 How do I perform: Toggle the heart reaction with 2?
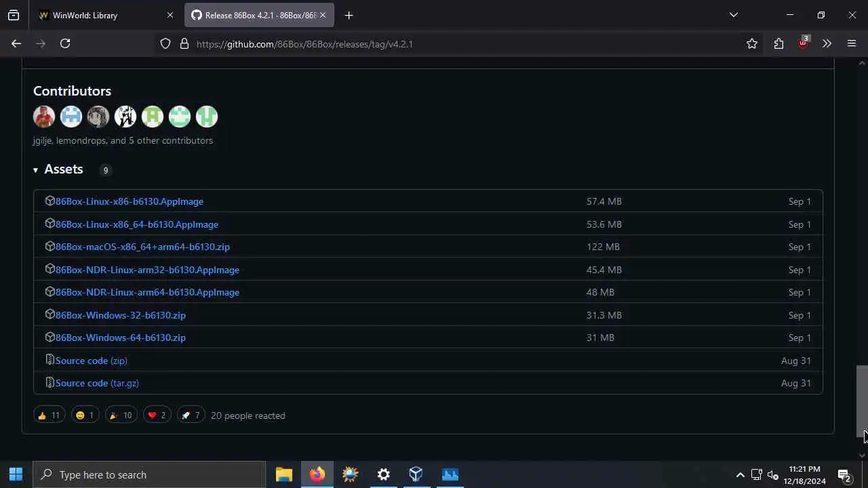click(157, 415)
